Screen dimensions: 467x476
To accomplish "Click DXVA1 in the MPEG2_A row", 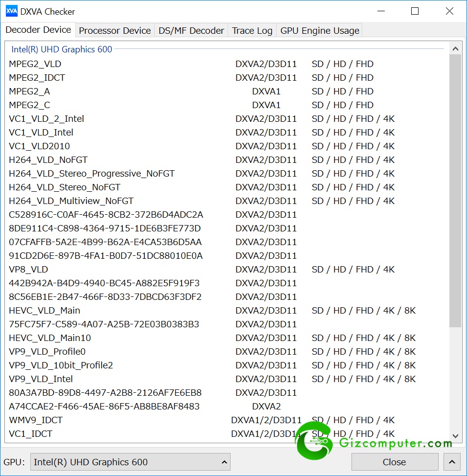I will click(x=266, y=91).
